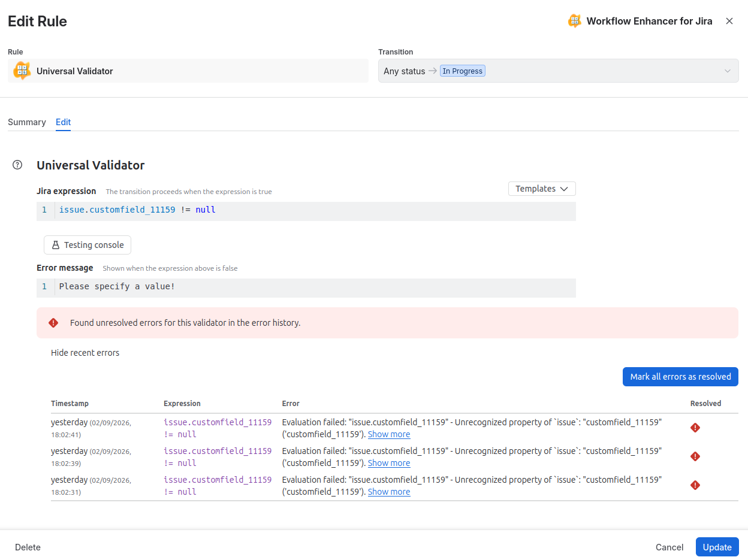Open the Transition dropdown
Viewport: 748px width, 560px height.
point(558,71)
